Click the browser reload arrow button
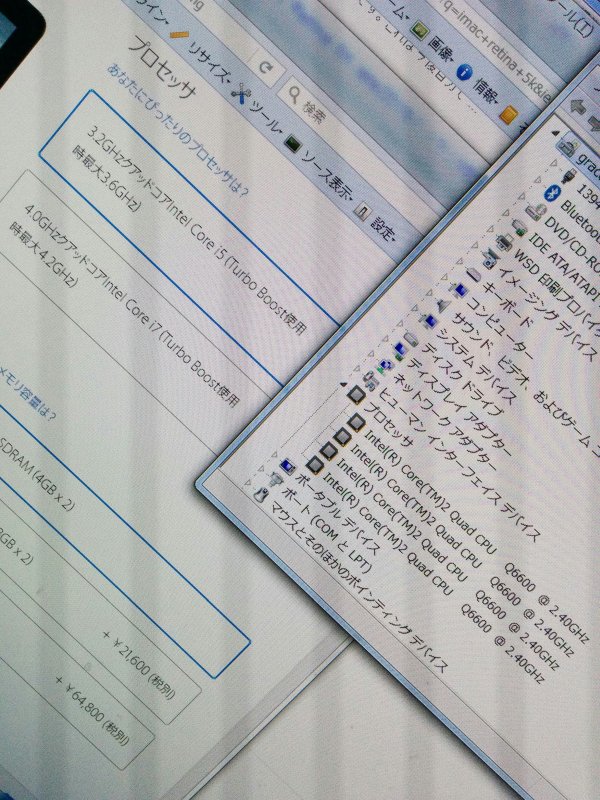The height and width of the screenshot is (800, 600). click(x=265, y=68)
